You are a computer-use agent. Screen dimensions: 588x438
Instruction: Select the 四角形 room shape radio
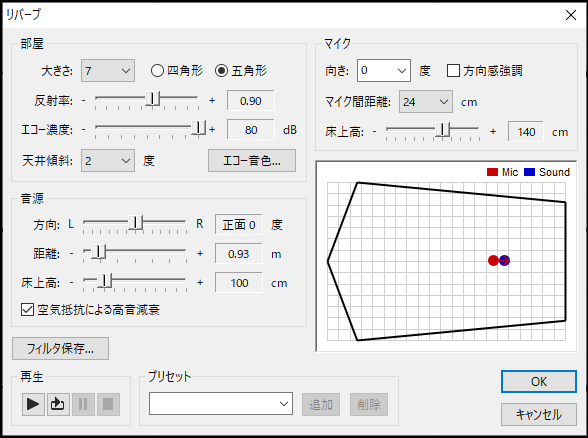tap(158, 70)
